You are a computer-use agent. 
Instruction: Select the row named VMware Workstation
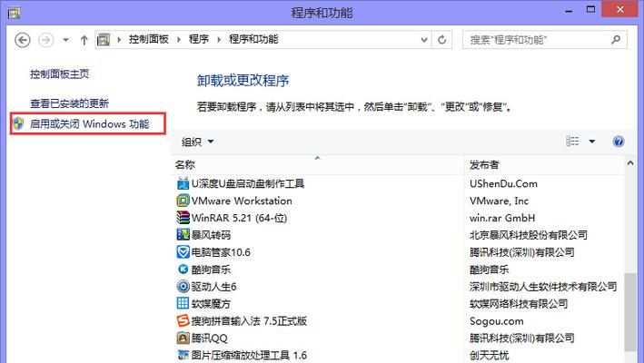(x=397, y=201)
